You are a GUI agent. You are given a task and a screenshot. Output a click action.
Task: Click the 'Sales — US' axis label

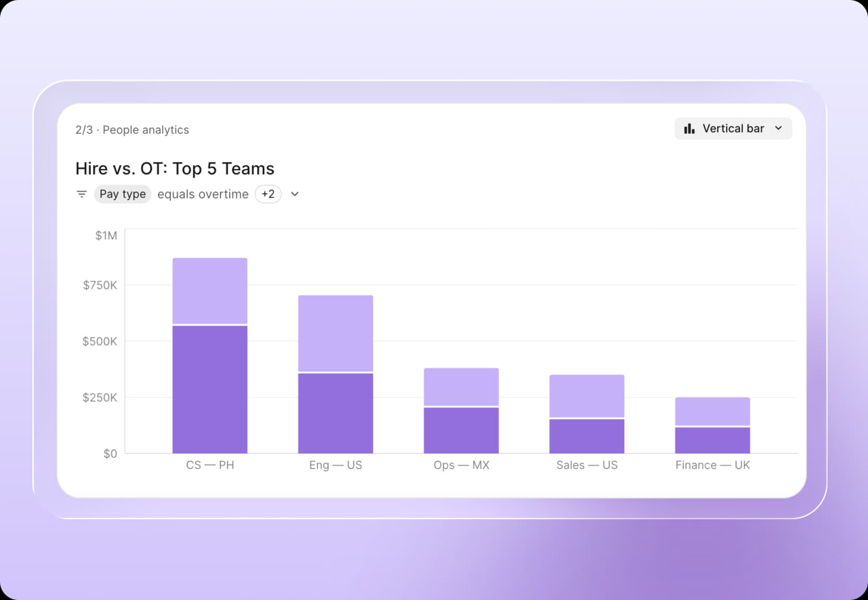coord(587,465)
